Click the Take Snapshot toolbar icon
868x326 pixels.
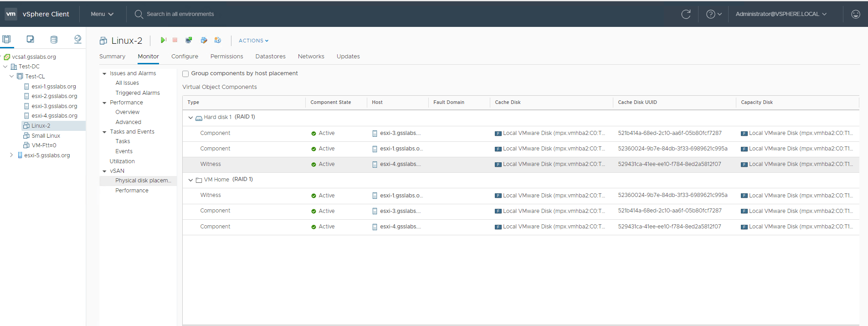pos(218,40)
